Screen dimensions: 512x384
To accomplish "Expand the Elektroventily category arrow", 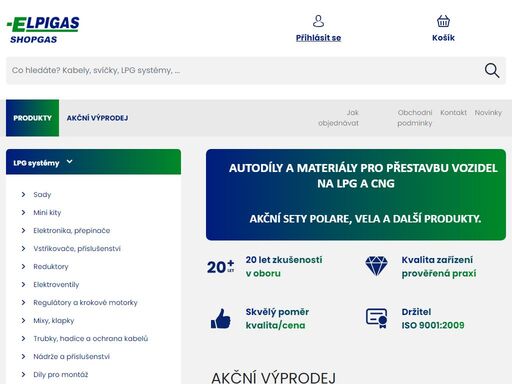I will coord(23,284).
